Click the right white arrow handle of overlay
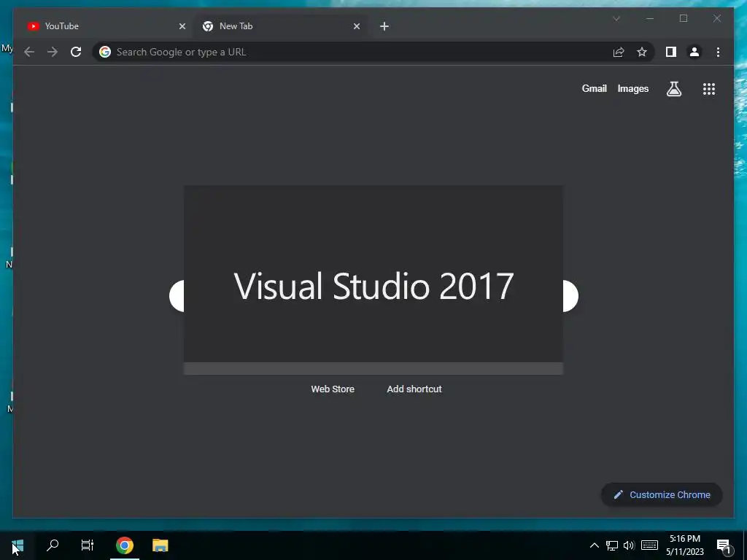The height and width of the screenshot is (560, 747). [570, 296]
